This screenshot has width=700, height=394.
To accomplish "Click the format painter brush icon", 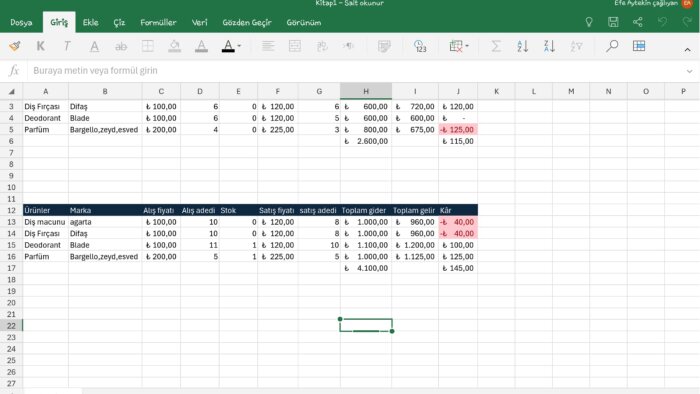I will tap(14, 46).
